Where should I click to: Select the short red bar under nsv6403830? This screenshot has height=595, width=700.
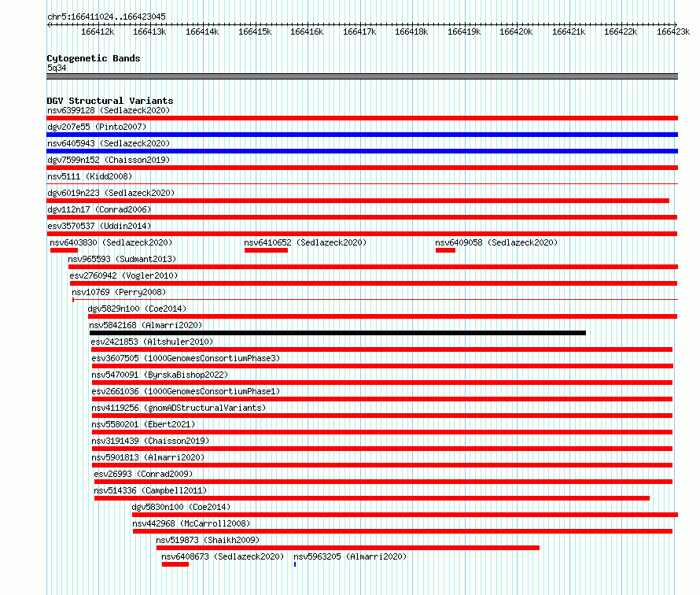(64, 250)
